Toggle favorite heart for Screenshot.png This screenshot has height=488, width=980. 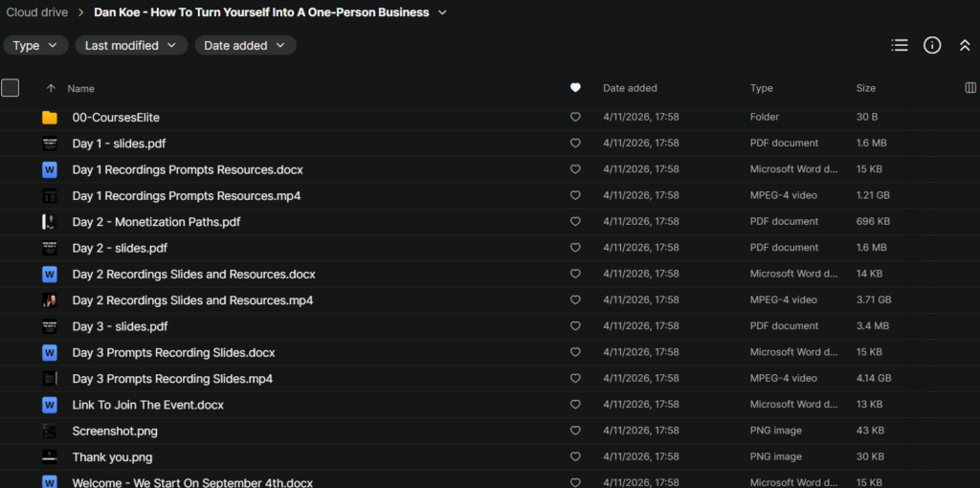575,432
